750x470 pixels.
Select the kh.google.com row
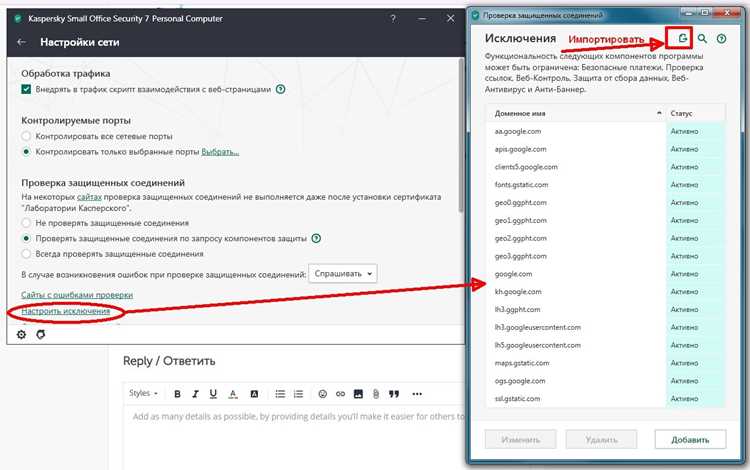606,292
